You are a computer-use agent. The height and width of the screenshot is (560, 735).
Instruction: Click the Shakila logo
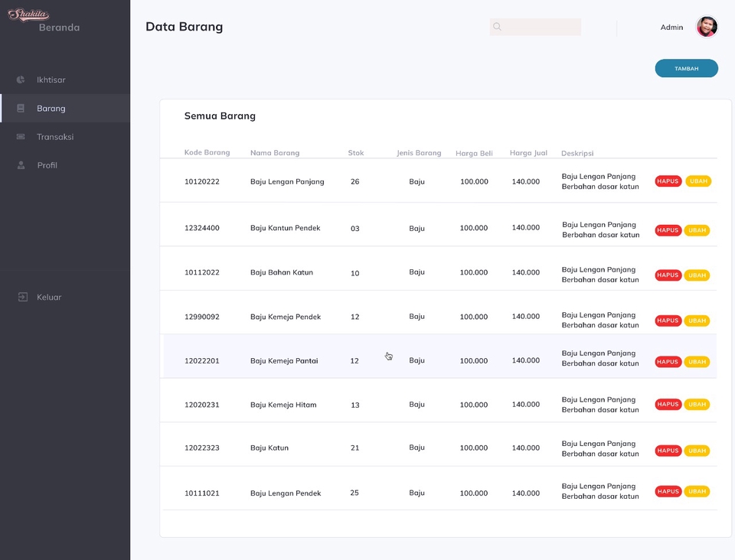(x=28, y=14)
